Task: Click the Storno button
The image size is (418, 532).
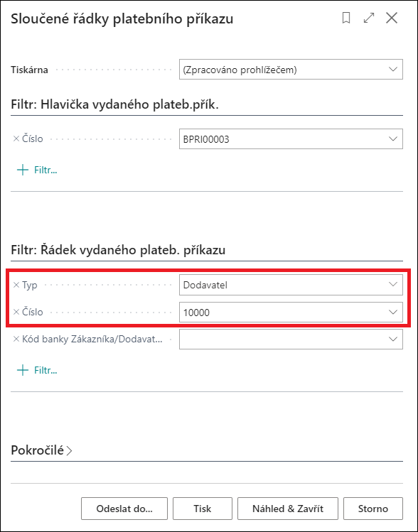Action: click(x=373, y=509)
